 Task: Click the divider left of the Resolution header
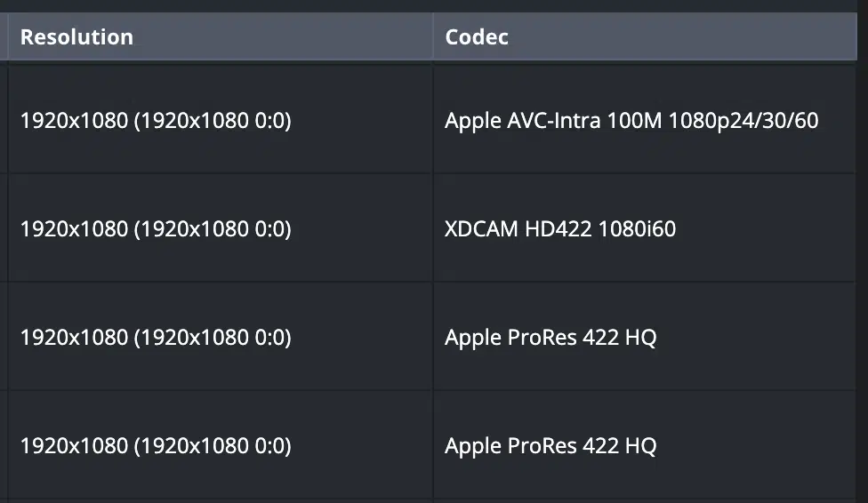point(8,36)
